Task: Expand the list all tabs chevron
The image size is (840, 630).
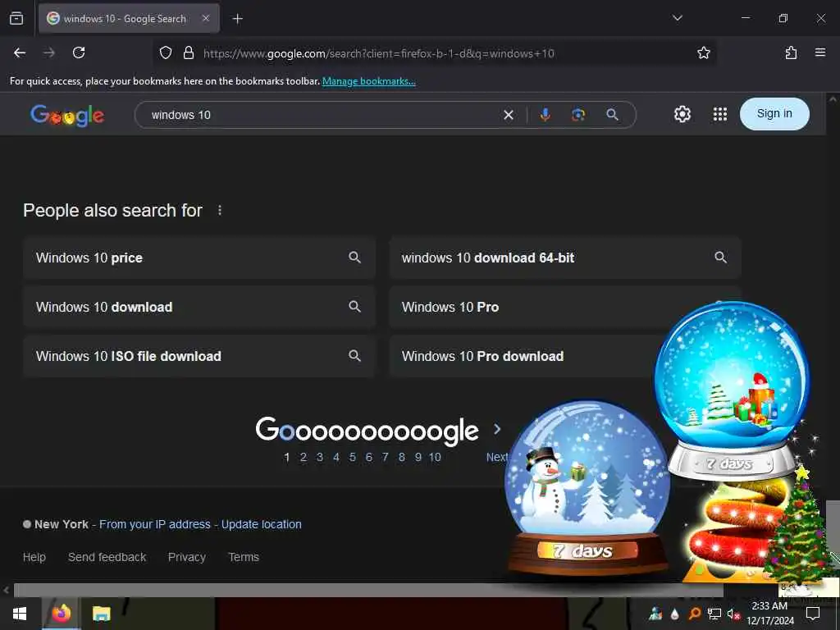Action: point(677,18)
